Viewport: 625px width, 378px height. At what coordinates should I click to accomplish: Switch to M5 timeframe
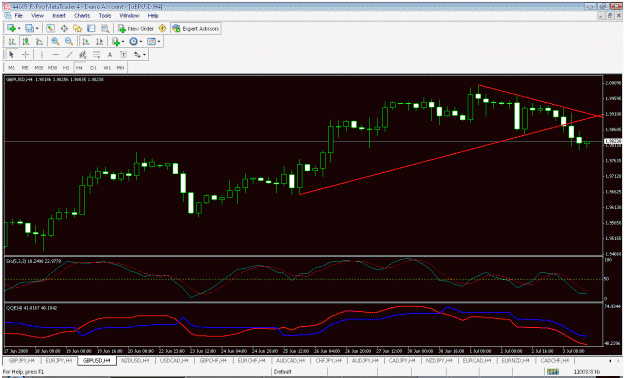pos(25,68)
